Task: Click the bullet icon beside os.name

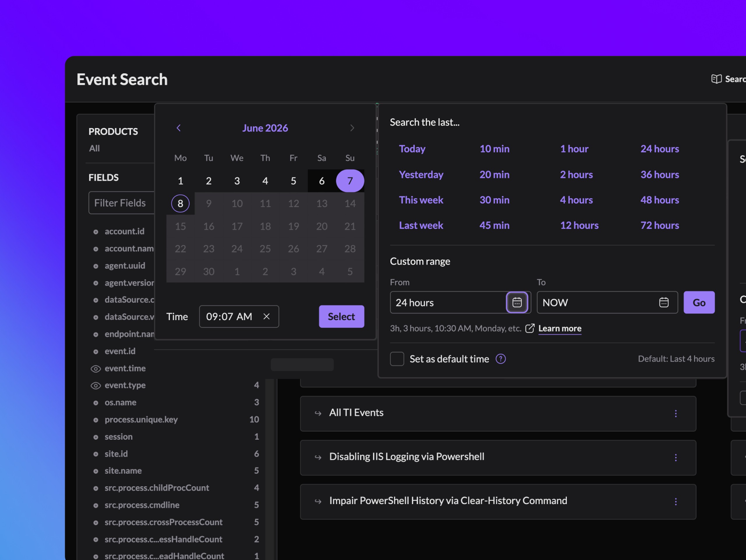Action: pyautogui.click(x=96, y=403)
